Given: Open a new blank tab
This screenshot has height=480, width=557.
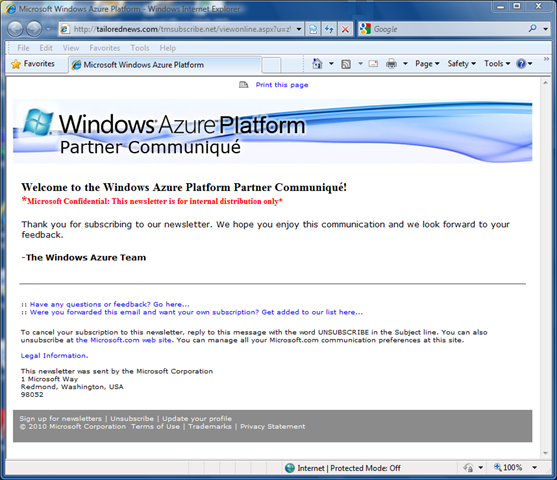Looking at the screenshot, I should (271, 65).
